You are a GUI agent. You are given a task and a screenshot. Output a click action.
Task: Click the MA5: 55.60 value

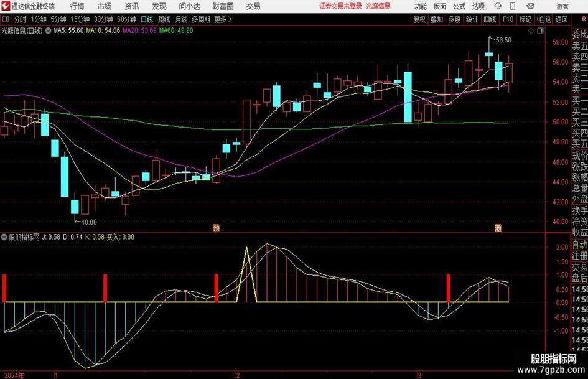click(68, 30)
